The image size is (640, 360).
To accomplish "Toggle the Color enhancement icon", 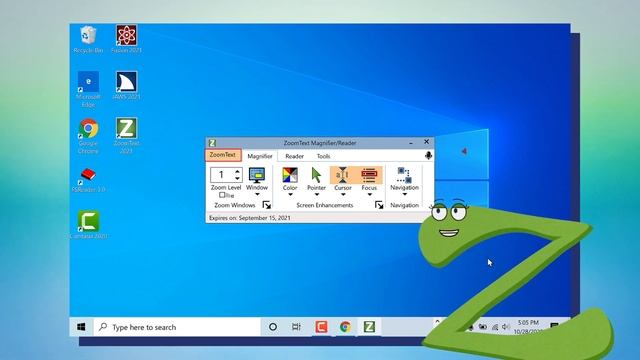I will [290, 176].
